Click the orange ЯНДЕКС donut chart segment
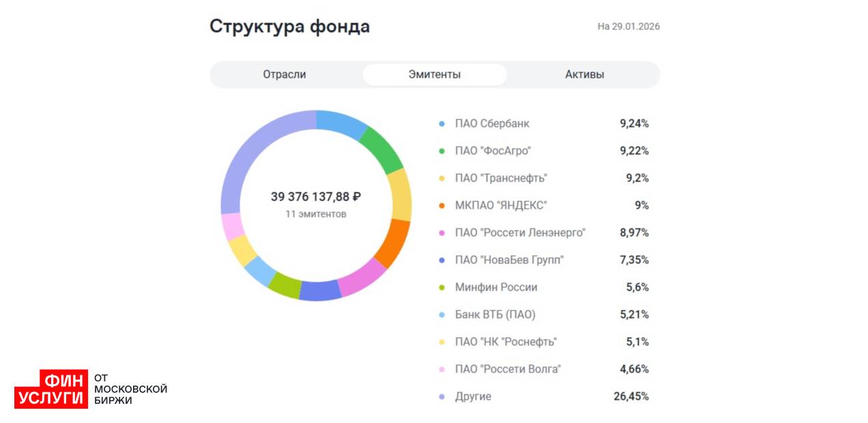This screenshot has width=868, height=423. (392, 244)
